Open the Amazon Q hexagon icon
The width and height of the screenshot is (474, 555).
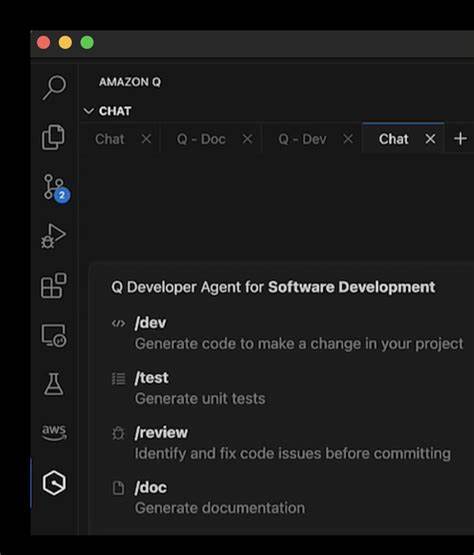click(x=54, y=483)
